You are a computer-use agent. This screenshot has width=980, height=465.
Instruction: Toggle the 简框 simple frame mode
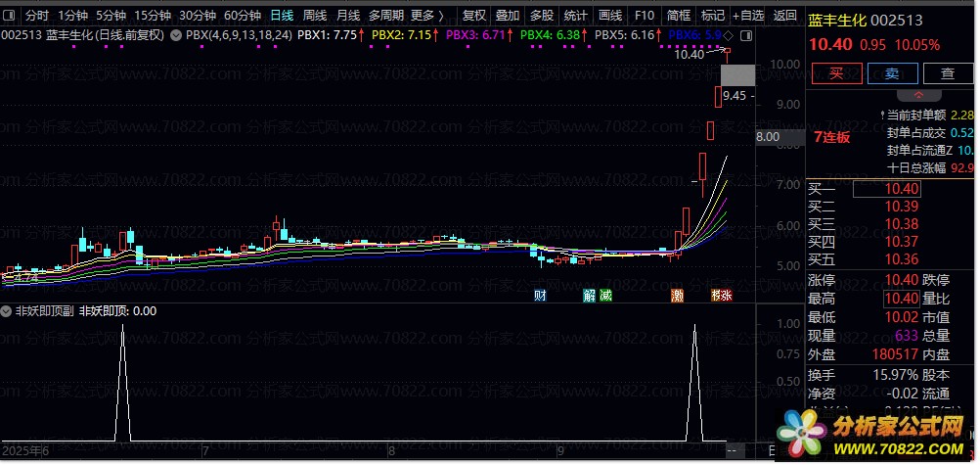[678, 16]
